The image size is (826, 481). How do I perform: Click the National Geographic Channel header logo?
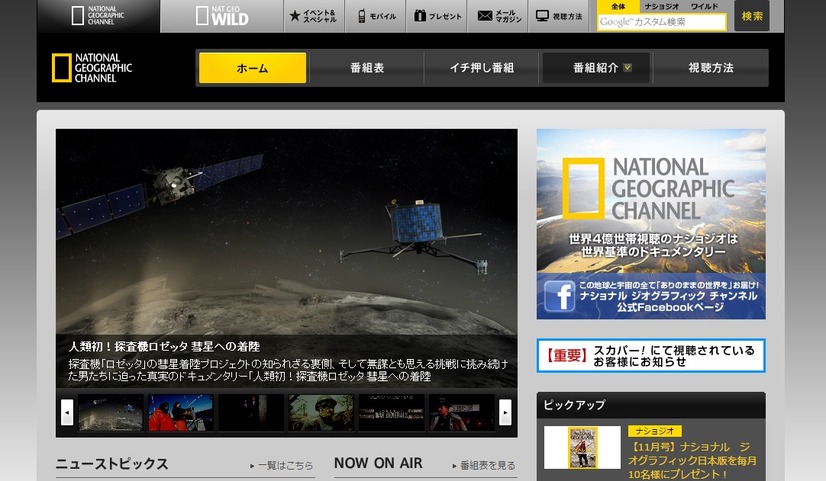pyautogui.click(x=92, y=68)
